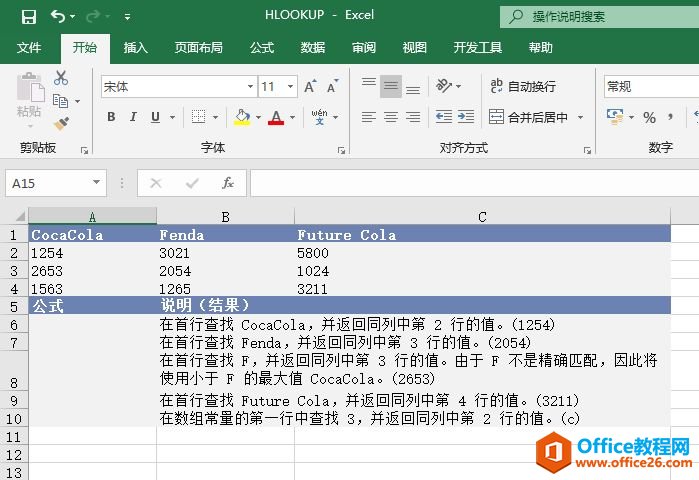
Task: Click the Paste (粘贴) button
Action: [x=29, y=100]
